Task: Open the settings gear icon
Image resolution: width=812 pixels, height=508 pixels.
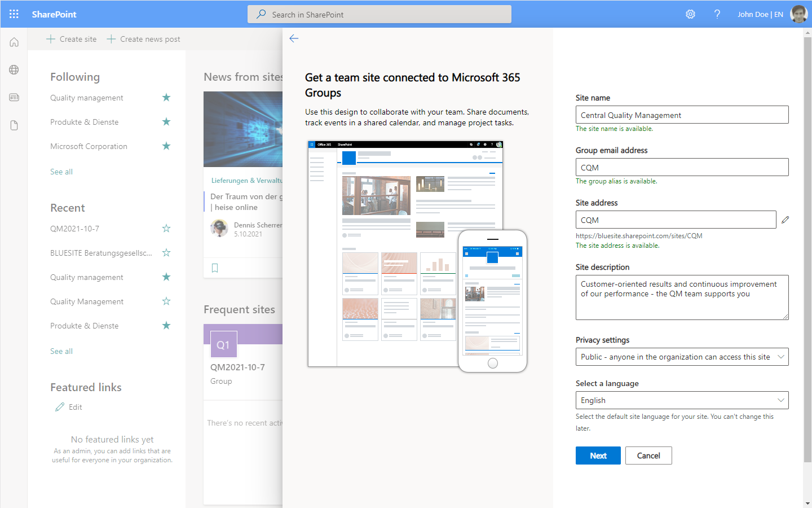Action: 690,14
